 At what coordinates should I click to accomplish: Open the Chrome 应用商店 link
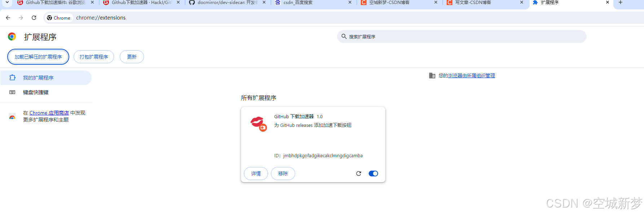(x=49, y=113)
